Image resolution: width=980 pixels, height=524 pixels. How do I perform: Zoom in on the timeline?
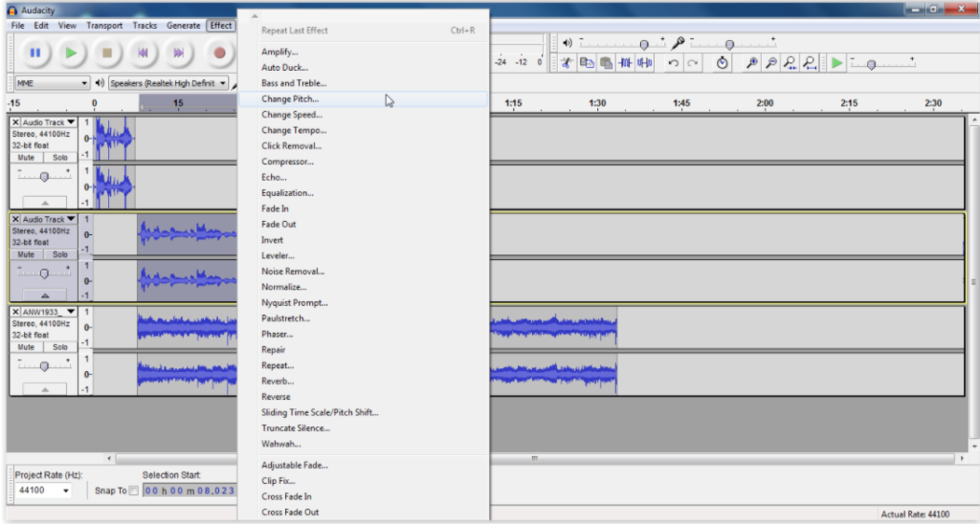click(x=752, y=62)
